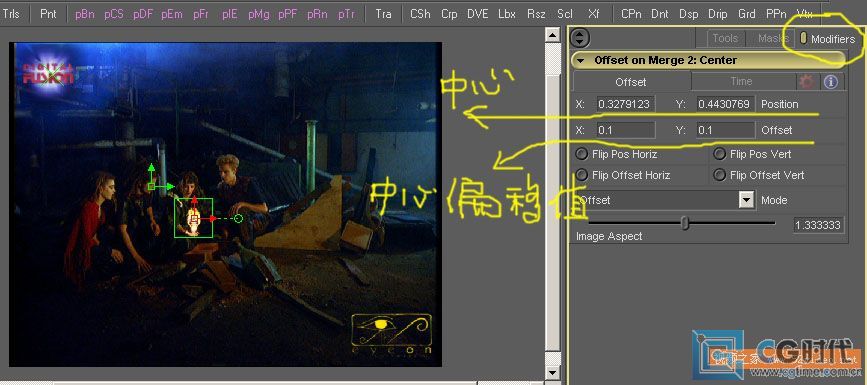Add the Dnt dent tool
Viewport: 867px width, 385px height.
point(660,14)
